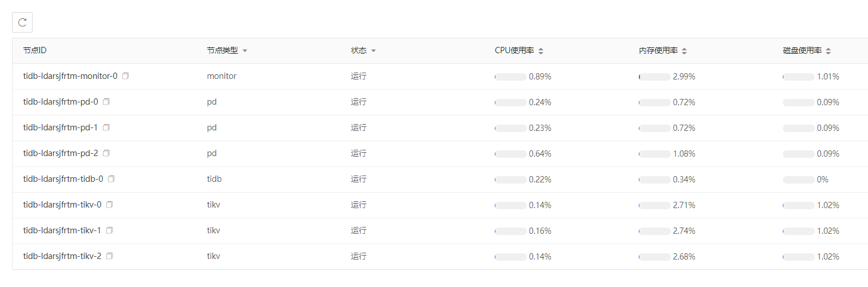The height and width of the screenshot is (287, 868).
Task: Copy node ID tidb-ldarsjfrtm-monitor-0
Action: pyautogui.click(x=126, y=76)
